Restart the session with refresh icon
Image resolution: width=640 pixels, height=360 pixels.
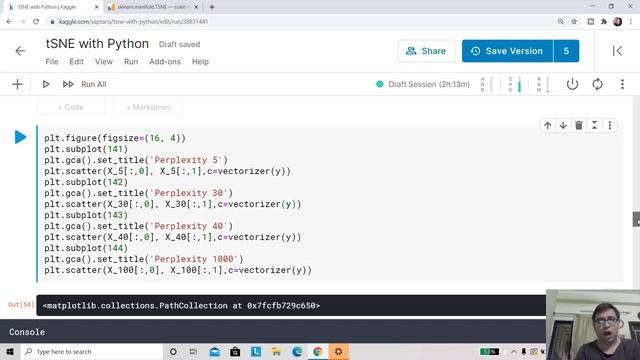597,84
